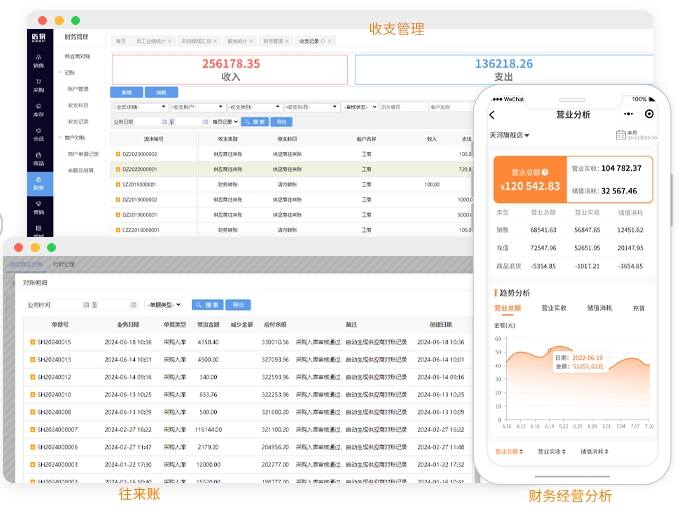The width and height of the screenshot is (683, 512).
Task: Open the 全部店铺 dropdown filter
Action: [x=140, y=107]
